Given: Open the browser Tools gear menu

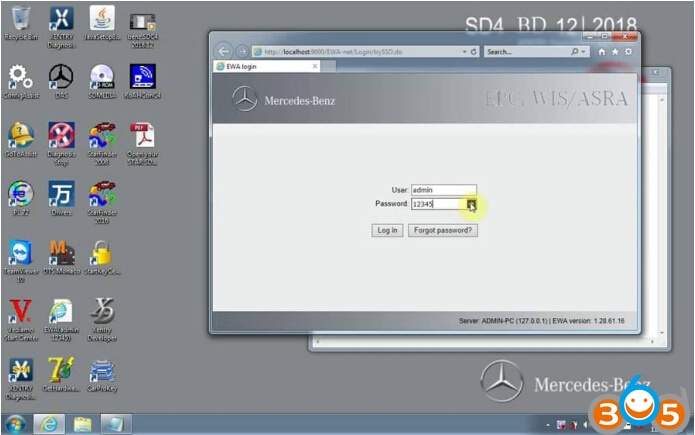Looking at the screenshot, I should click(629, 52).
